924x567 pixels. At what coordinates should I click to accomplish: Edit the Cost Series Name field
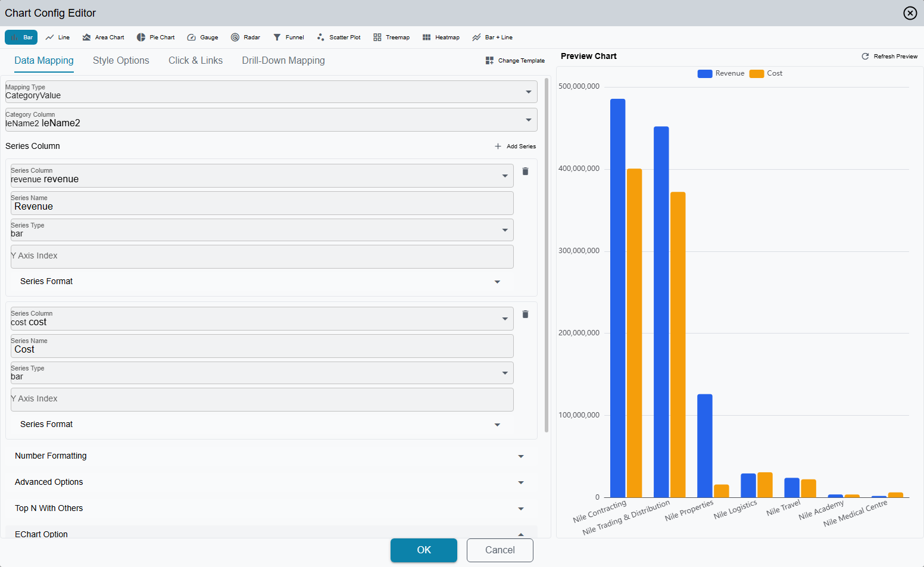262,346
